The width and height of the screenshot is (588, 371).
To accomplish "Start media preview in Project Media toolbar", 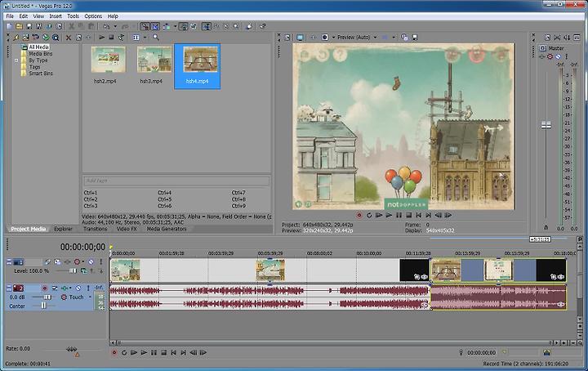I will coord(101,37).
